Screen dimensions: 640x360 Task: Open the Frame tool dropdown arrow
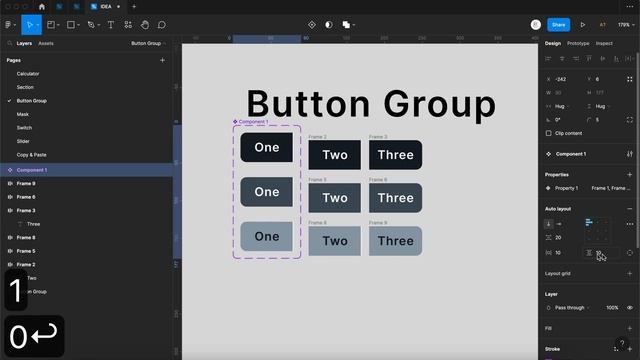pyautogui.click(x=58, y=25)
